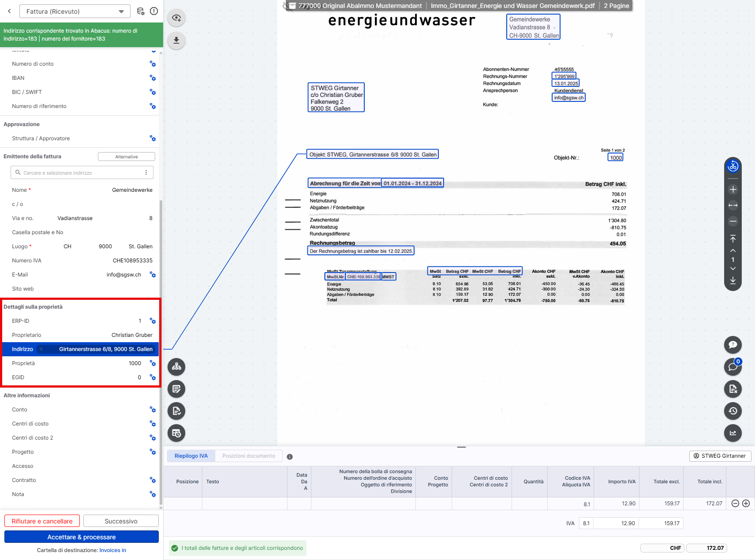Click Rifiutare e cancellare button
This screenshot has height=560, width=755.
(x=42, y=521)
